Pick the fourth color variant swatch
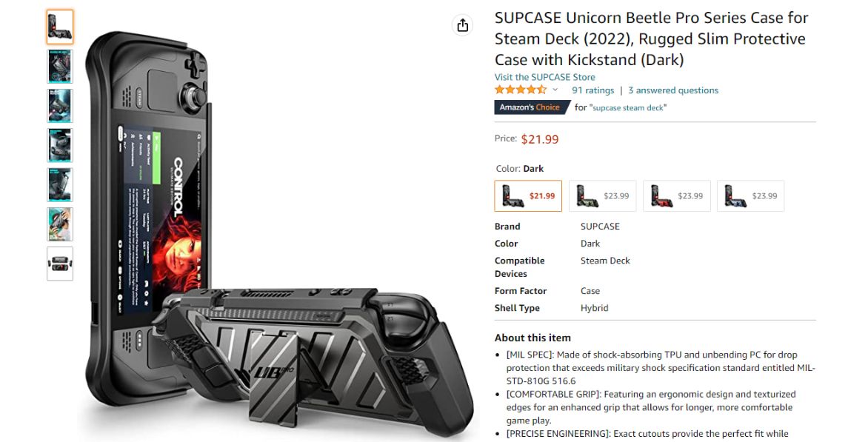The height and width of the screenshot is (442, 868). pyautogui.click(x=750, y=196)
